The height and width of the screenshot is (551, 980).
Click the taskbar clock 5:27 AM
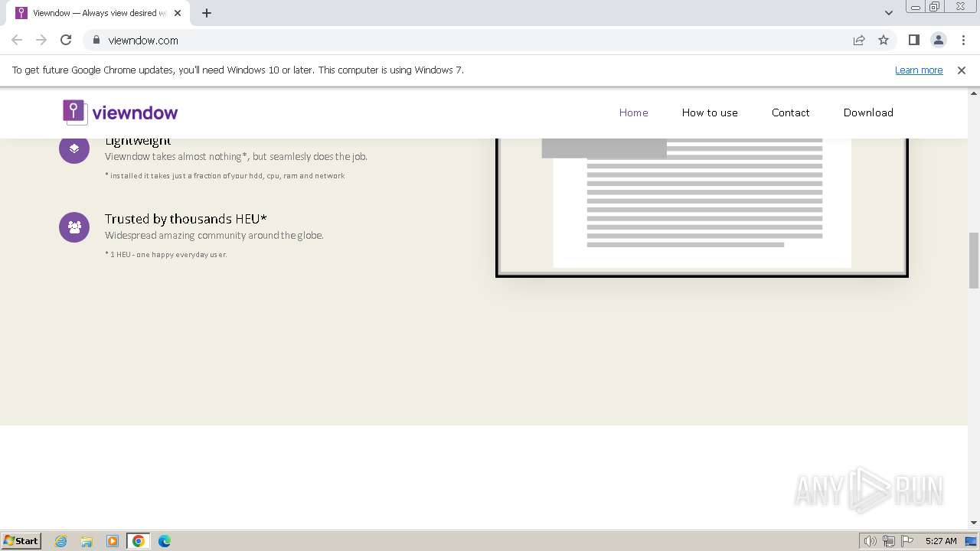[941, 541]
